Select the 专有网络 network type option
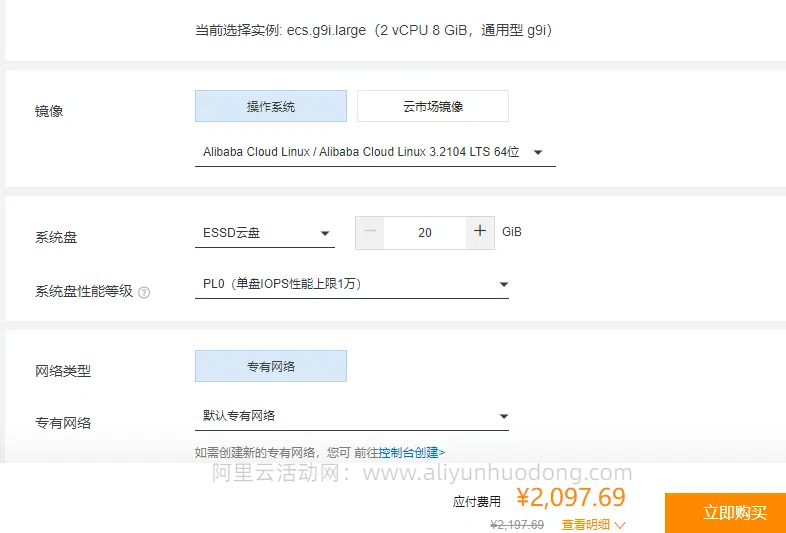This screenshot has width=786, height=533. (271, 367)
